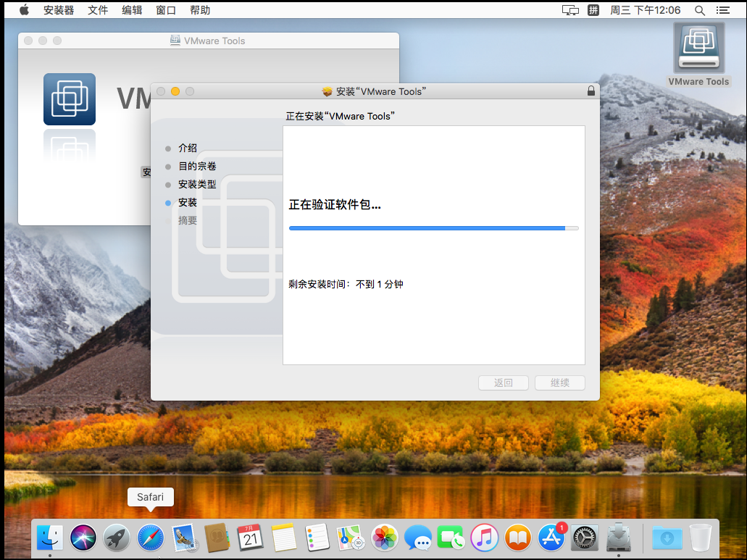
Task: Click the Installer drive icon in Dock
Action: pos(618,538)
